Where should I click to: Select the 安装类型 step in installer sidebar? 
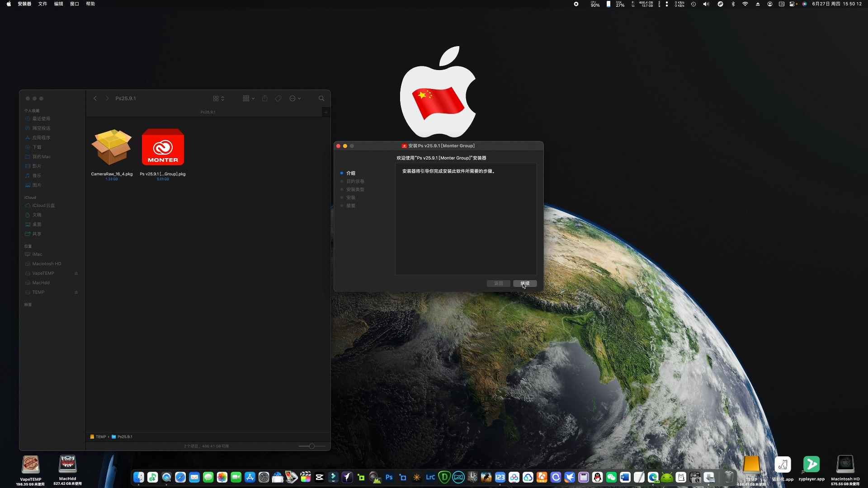[355, 189]
